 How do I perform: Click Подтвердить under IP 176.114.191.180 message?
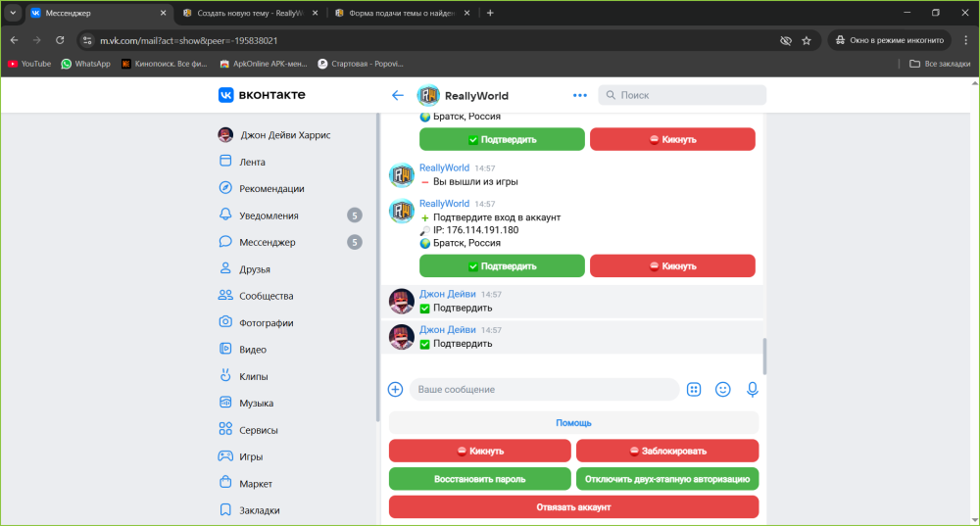pos(502,266)
